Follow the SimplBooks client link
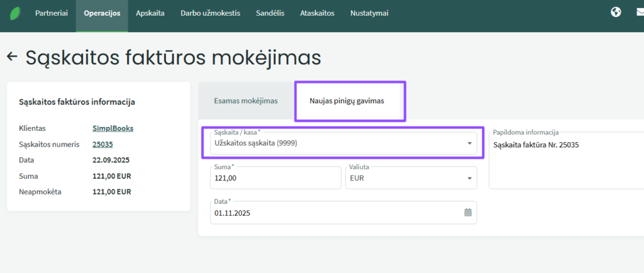 [x=113, y=128]
